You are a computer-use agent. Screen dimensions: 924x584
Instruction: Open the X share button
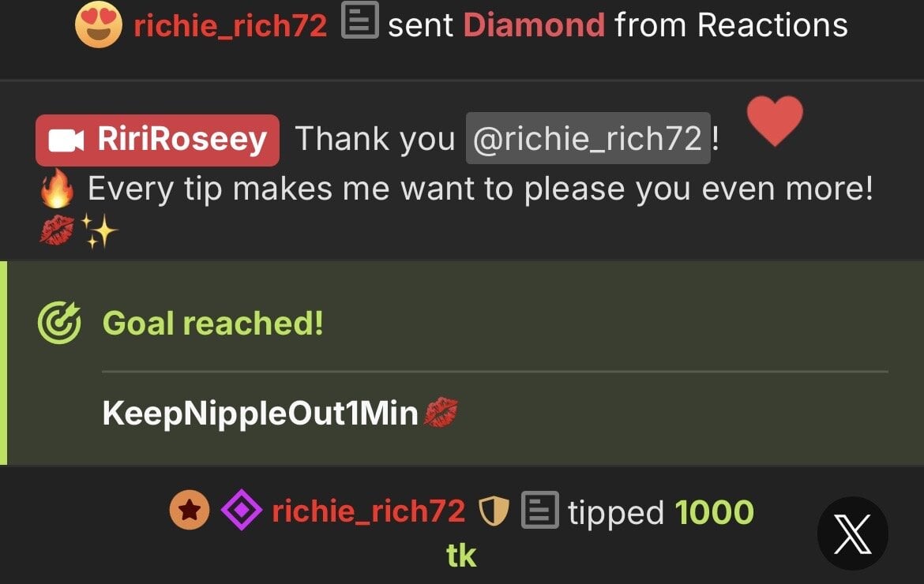pos(853,533)
